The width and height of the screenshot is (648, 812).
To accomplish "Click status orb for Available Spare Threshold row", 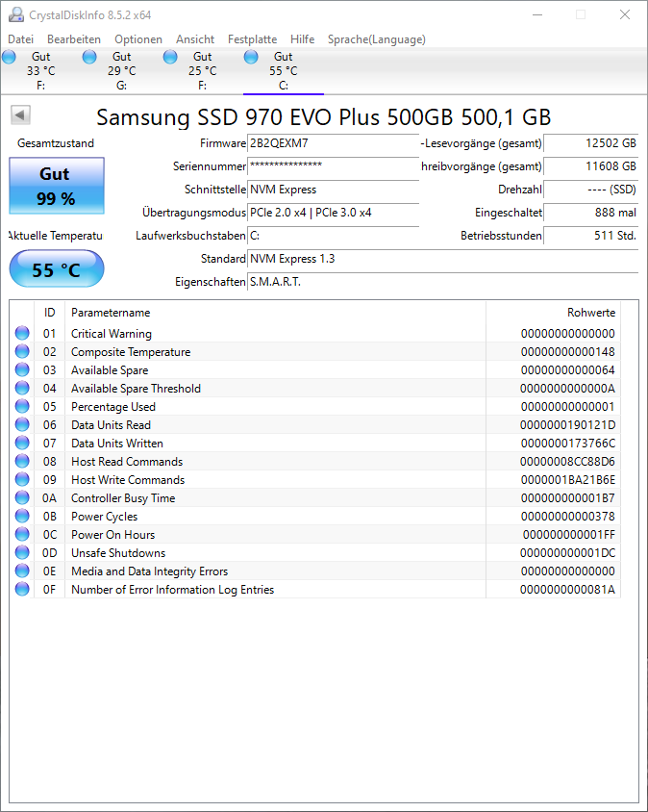I will (x=22, y=388).
